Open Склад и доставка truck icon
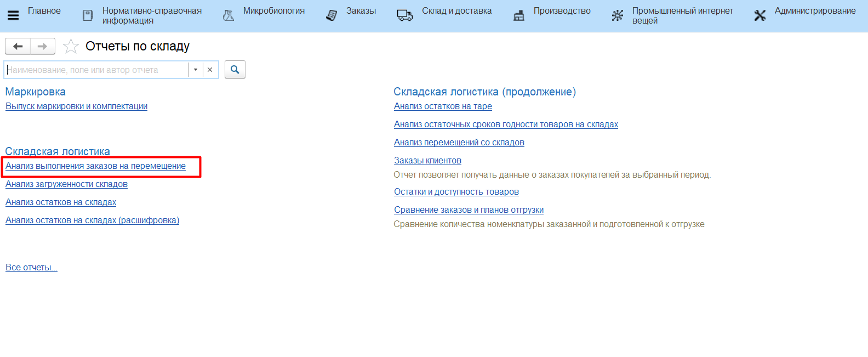 click(x=404, y=15)
